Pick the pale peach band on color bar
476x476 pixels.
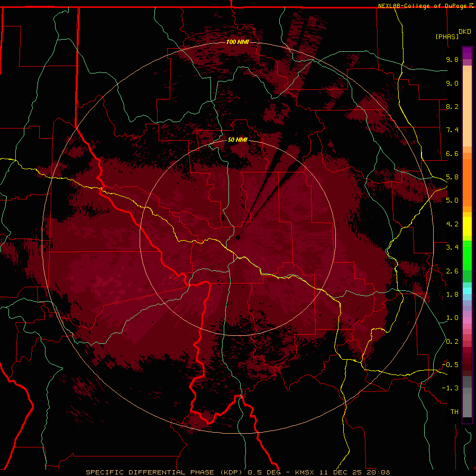(x=467, y=109)
